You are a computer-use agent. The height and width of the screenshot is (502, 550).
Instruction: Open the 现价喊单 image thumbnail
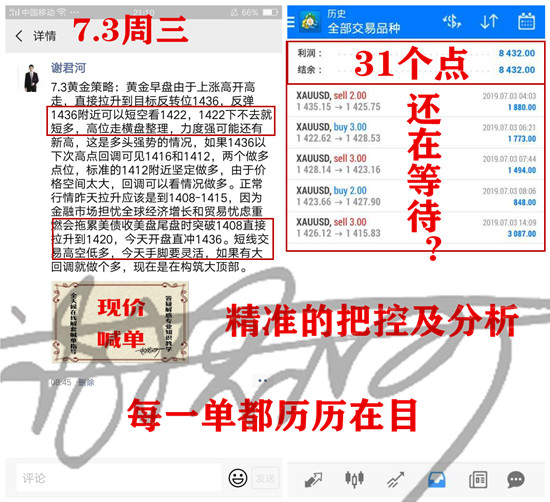point(120,322)
